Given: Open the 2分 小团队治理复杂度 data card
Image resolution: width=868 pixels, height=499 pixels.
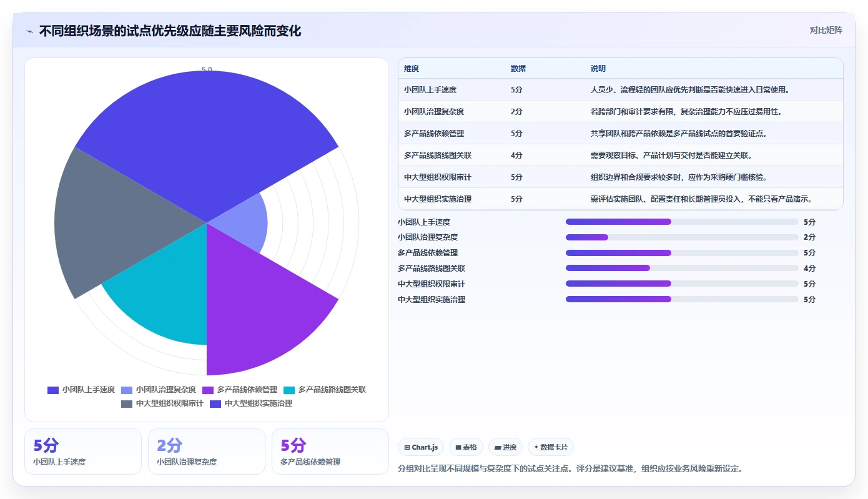Looking at the screenshot, I should (207, 452).
